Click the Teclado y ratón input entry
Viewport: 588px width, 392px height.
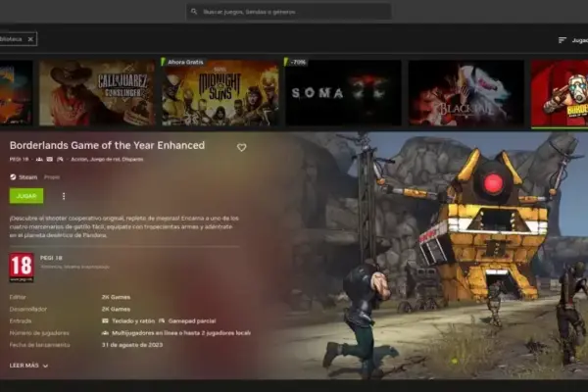(x=128, y=321)
